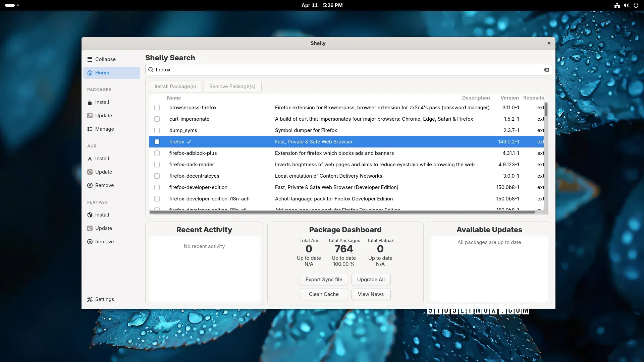Screen dimensions: 644x362
Task: Open AUR Remove from the sidebar
Action: [104, 185]
